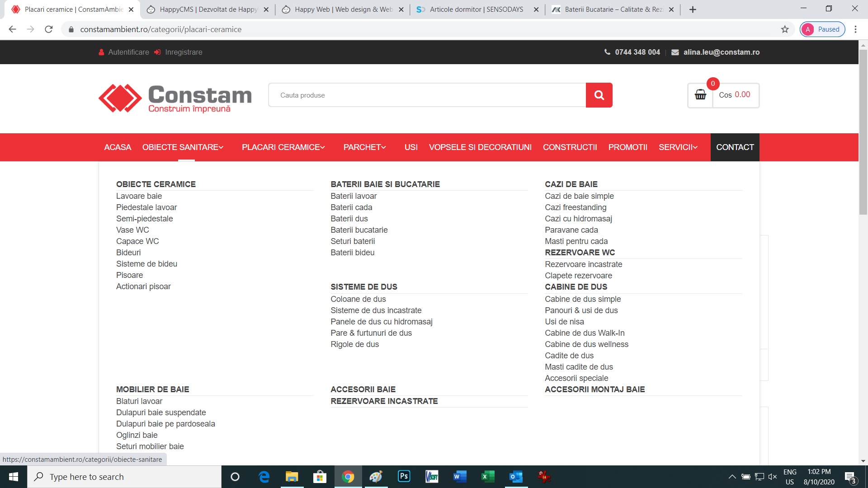Reload the page in Chrome
The height and width of the screenshot is (488, 868).
pyautogui.click(x=49, y=29)
